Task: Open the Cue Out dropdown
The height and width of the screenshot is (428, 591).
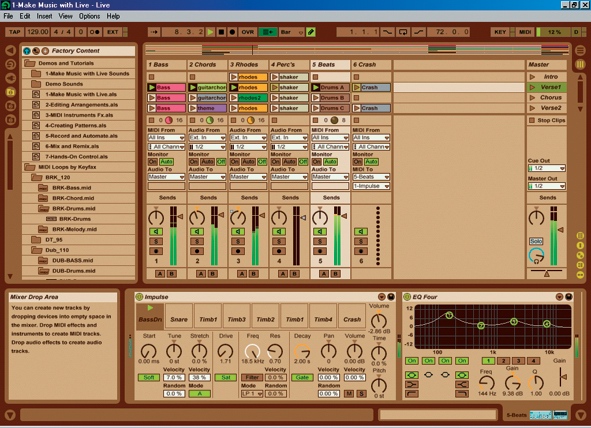Action: point(547,168)
